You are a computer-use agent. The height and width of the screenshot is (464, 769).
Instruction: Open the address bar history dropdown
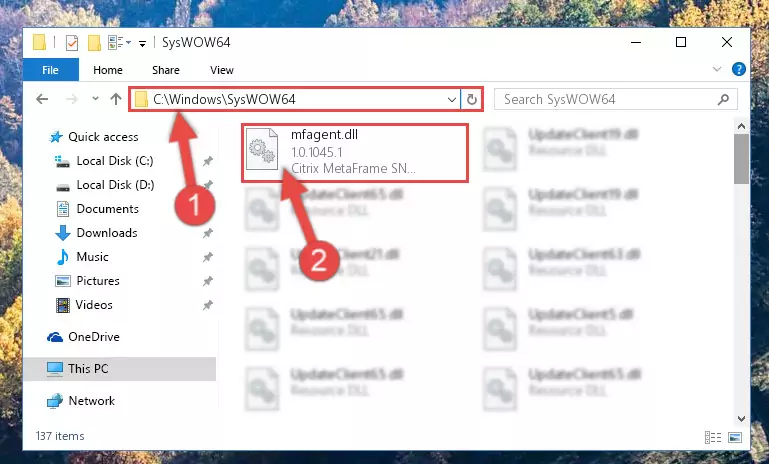(x=452, y=100)
